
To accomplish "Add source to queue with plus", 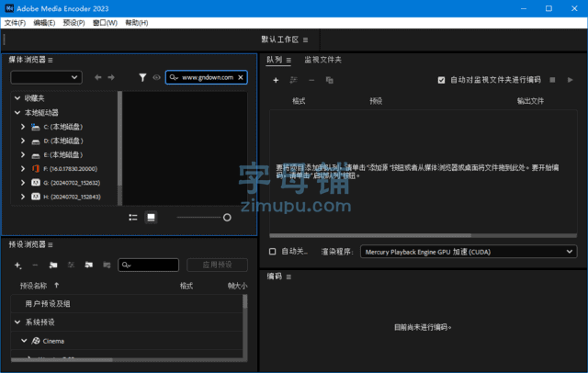I will tap(276, 80).
